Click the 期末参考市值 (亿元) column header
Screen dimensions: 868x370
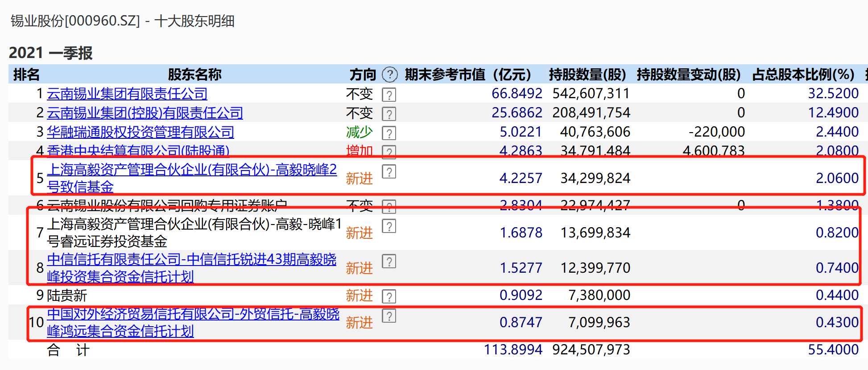tap(468, 75)
